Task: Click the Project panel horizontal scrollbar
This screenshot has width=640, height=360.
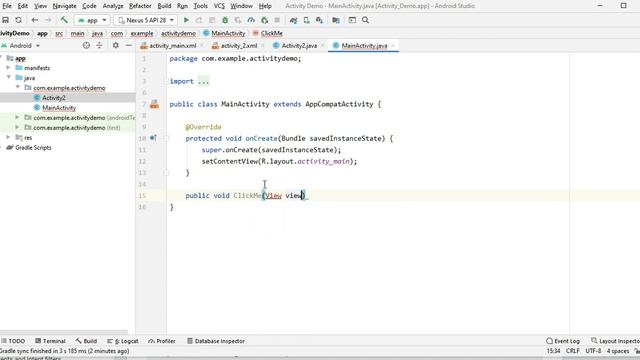Action: [x=64, y=332]
